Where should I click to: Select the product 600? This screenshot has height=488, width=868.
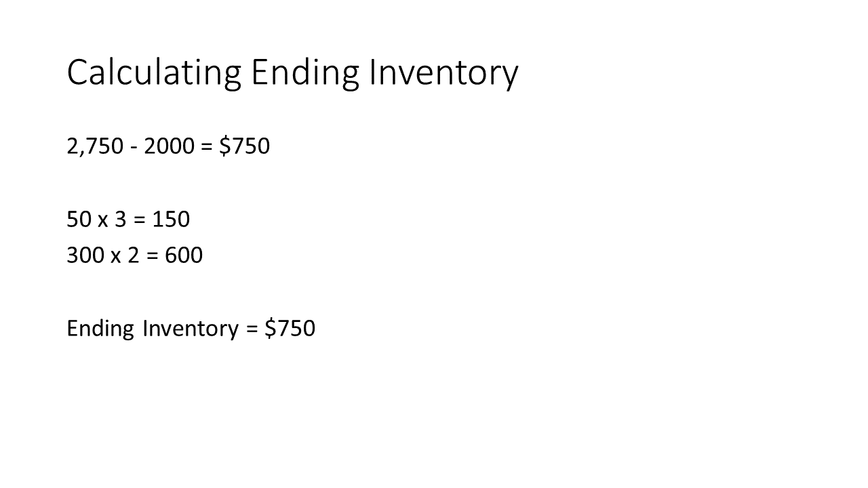184,255
